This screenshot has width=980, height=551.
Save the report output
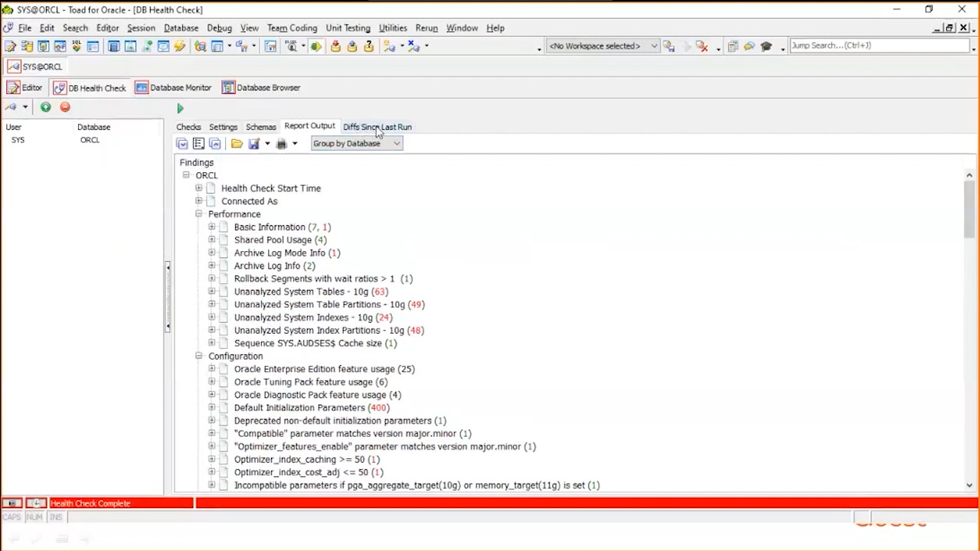point(253,144)
